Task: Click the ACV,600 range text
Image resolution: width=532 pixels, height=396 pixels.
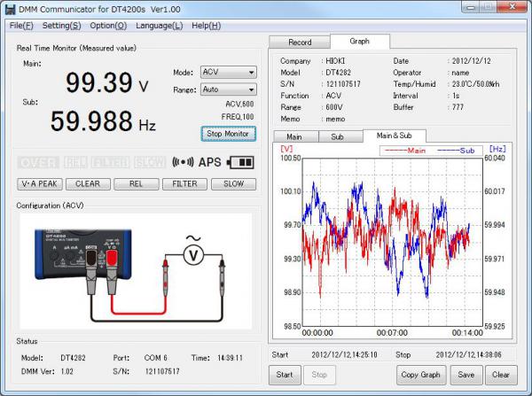Action: (x=239, y=104)
